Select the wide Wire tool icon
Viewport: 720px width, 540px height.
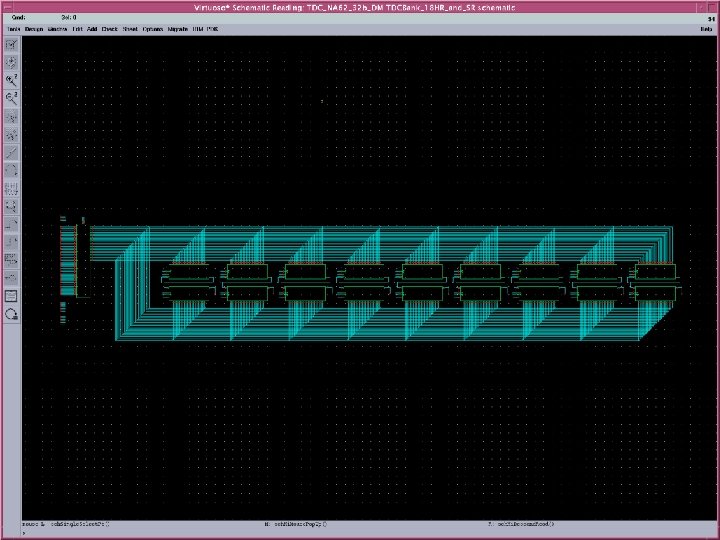[x=11, y=242]
